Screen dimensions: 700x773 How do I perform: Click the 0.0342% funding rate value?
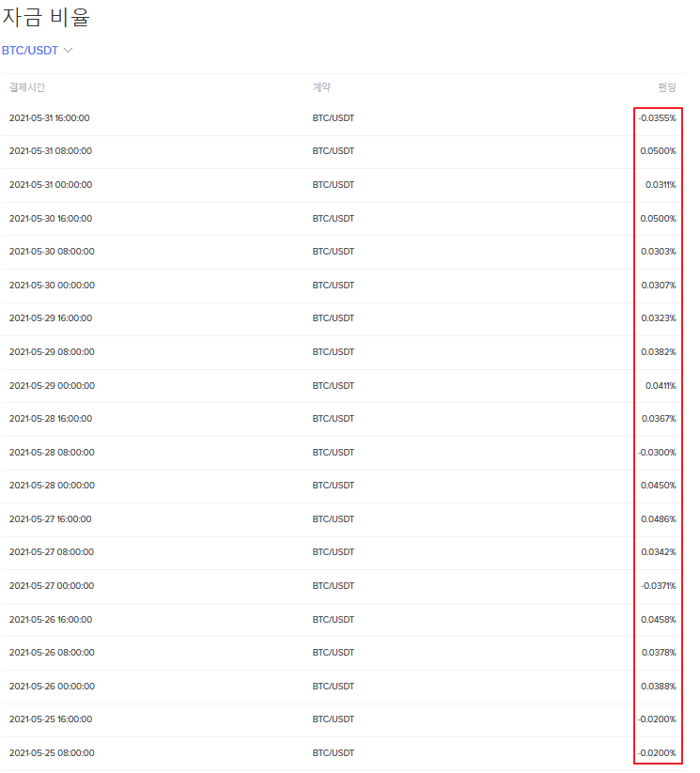(x=659, y=551)
